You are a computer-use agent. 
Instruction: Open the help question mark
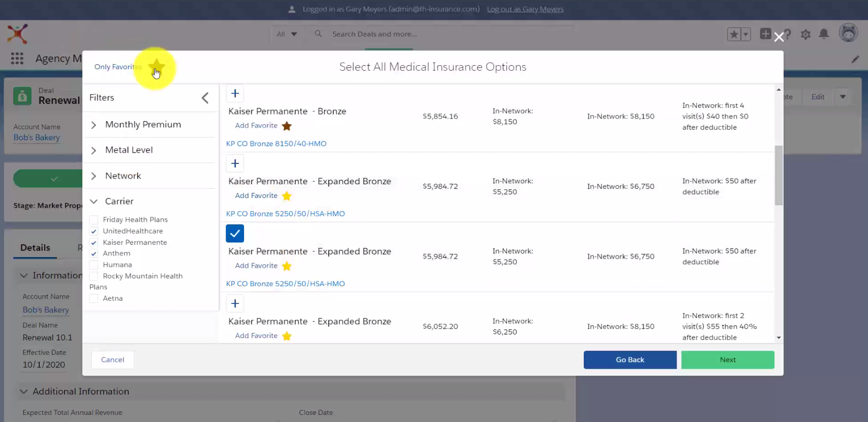click(787, 35)
